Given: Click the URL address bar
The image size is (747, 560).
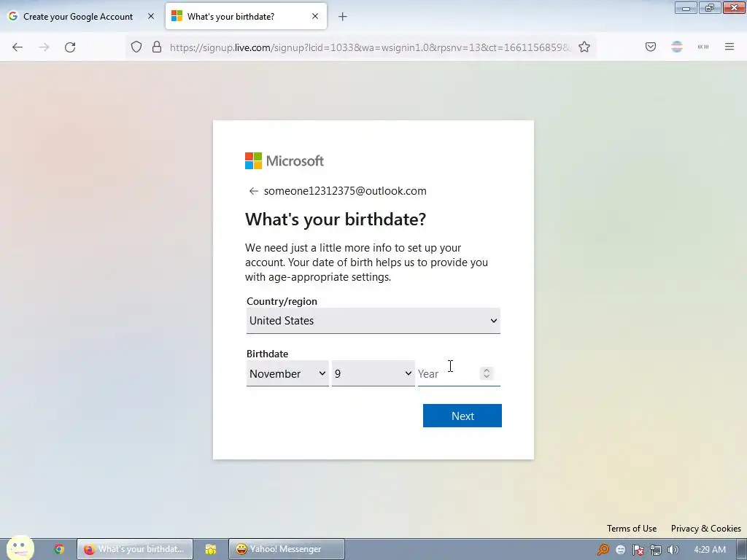Looking at the screenshot, I should (370, 47).
